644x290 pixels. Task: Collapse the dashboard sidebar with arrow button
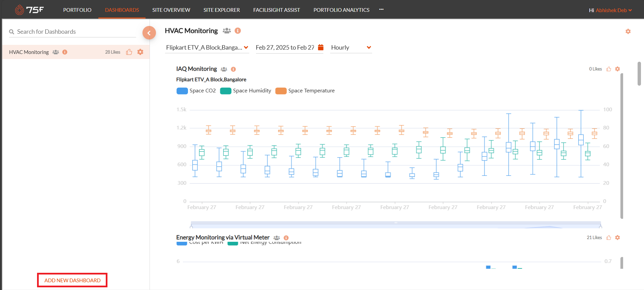(149, 33)
